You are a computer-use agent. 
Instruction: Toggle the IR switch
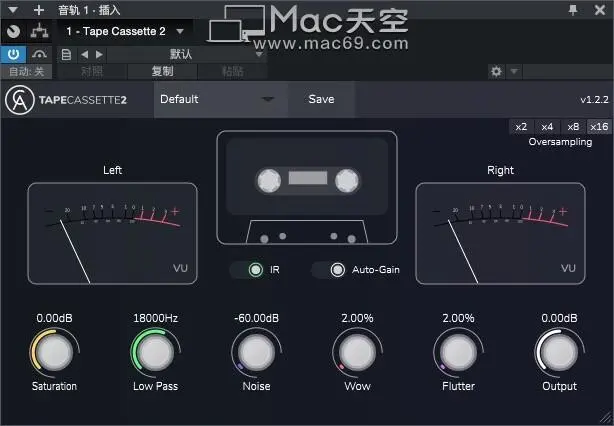coord(247,270)
